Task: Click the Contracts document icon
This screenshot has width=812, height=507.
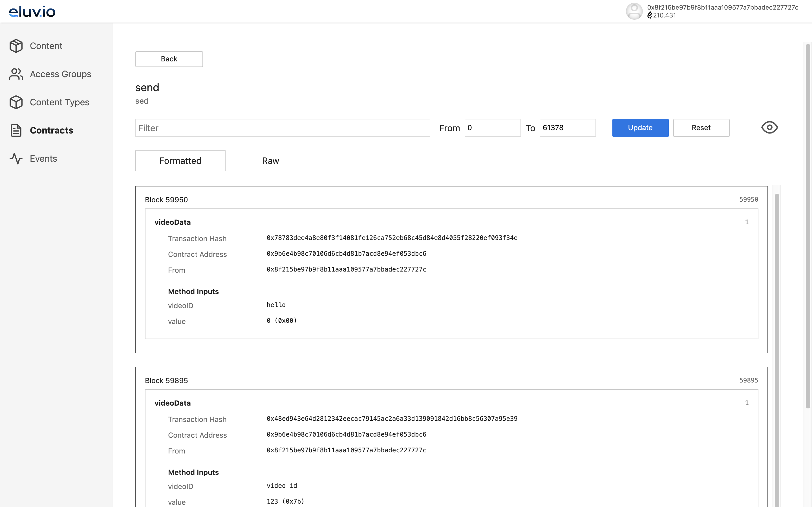Action: click(16, 130)
